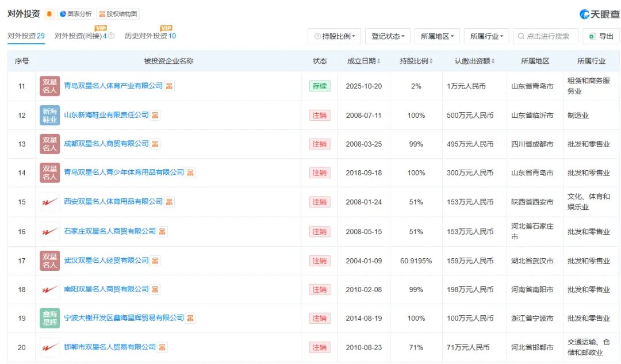Click the 天眼查 logo
Viewport: 621px width, 364px height.
(x=599, y=14)
